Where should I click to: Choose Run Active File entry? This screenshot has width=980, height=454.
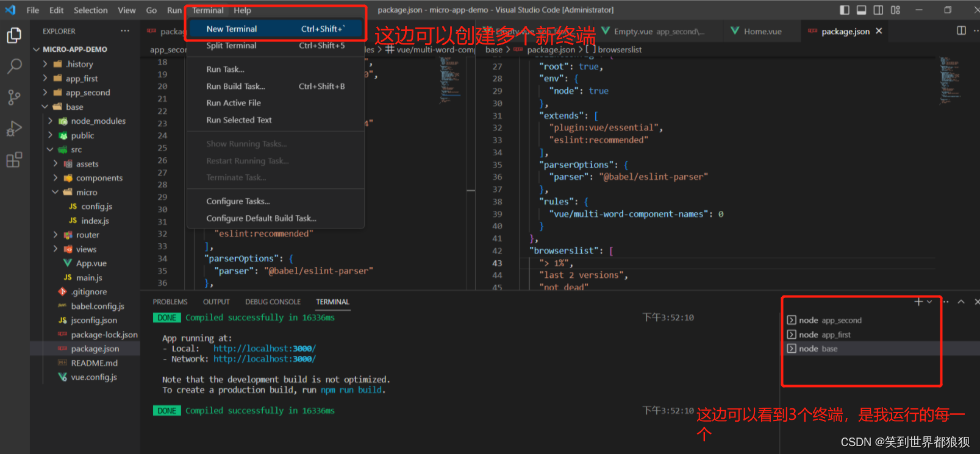(276, 103)
